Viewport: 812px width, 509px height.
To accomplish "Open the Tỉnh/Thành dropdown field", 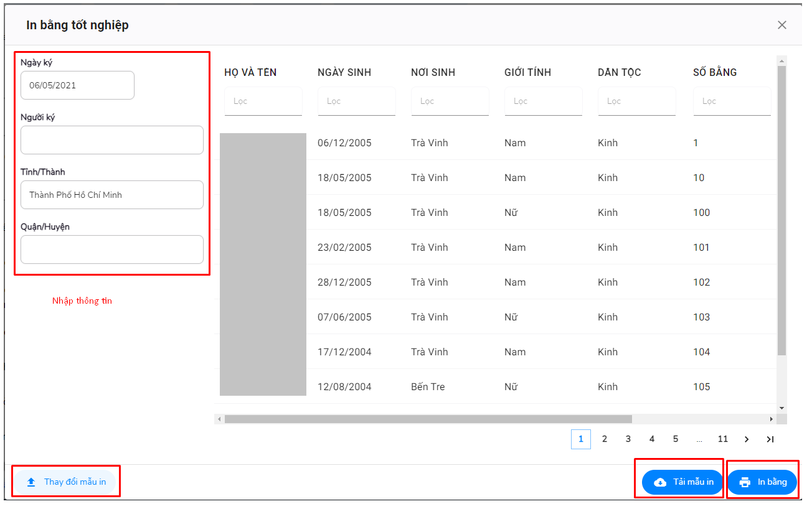I will coord(112,195).
